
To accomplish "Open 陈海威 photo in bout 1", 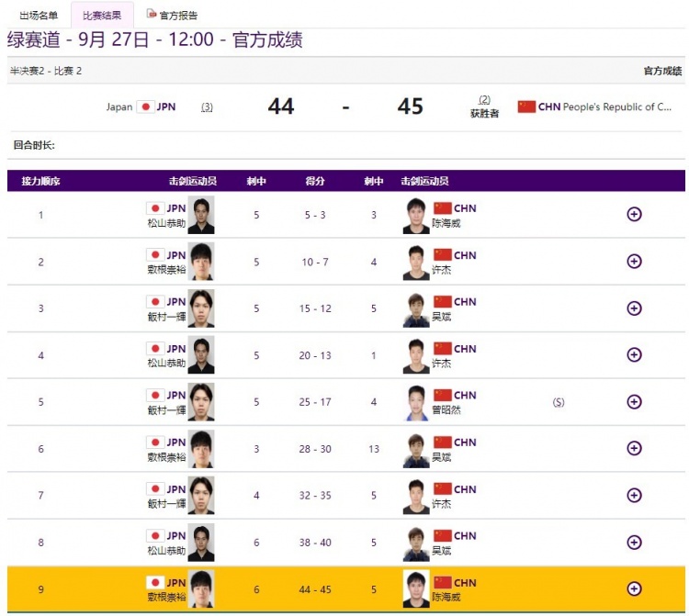I will [x=415, y=216].
